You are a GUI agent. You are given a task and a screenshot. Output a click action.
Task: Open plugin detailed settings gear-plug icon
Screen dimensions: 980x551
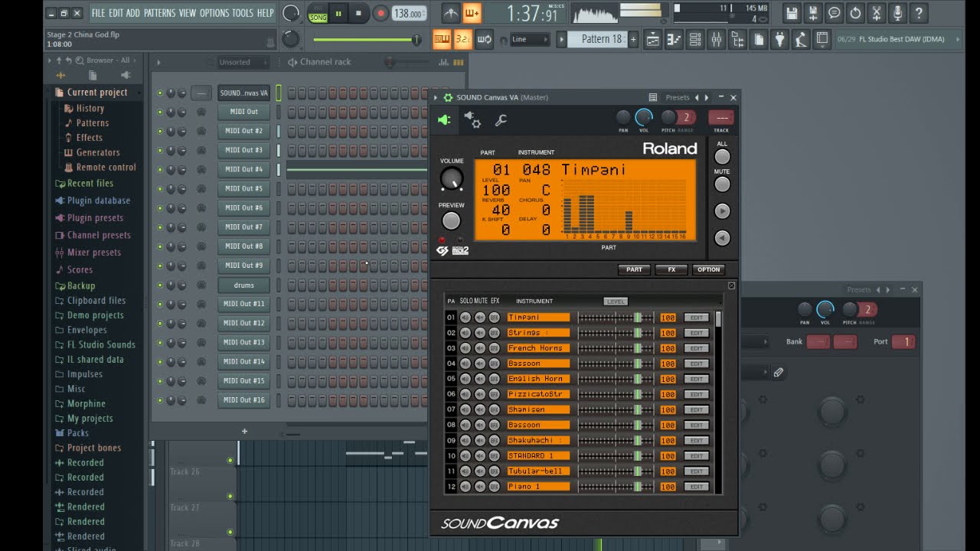coord(472,119)
